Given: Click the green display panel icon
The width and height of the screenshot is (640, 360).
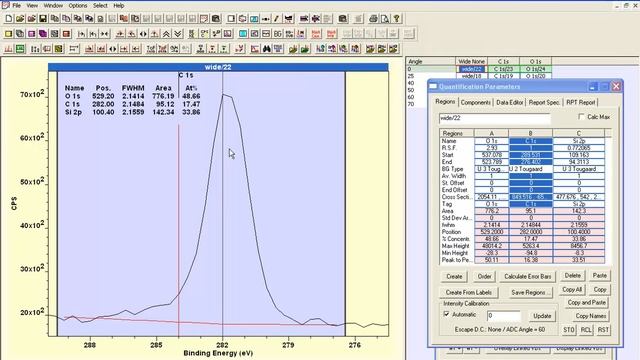Looking at the screenshot, I should 20,49.
